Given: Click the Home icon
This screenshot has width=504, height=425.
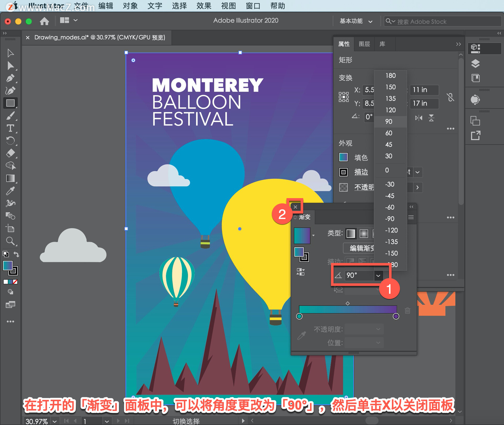Looking at the screenshot, I should (x=44, y=21).
